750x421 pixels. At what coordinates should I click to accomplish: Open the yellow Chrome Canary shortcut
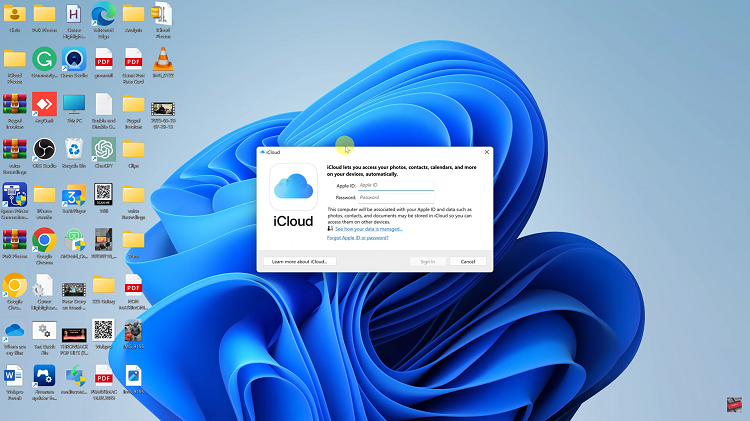click(x=15, y=292)
